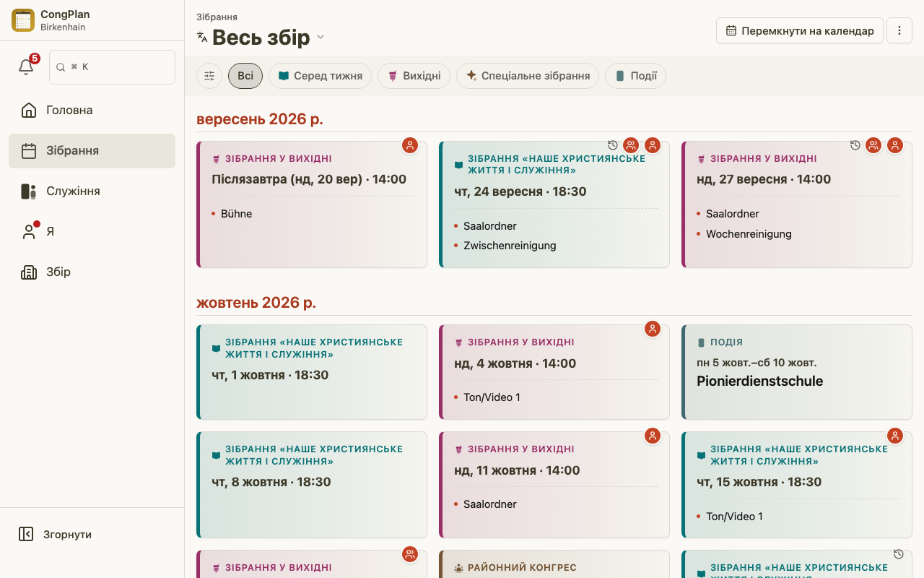Click person badge on 24 вересня card

pyautogui.click(x=653, y=145)
